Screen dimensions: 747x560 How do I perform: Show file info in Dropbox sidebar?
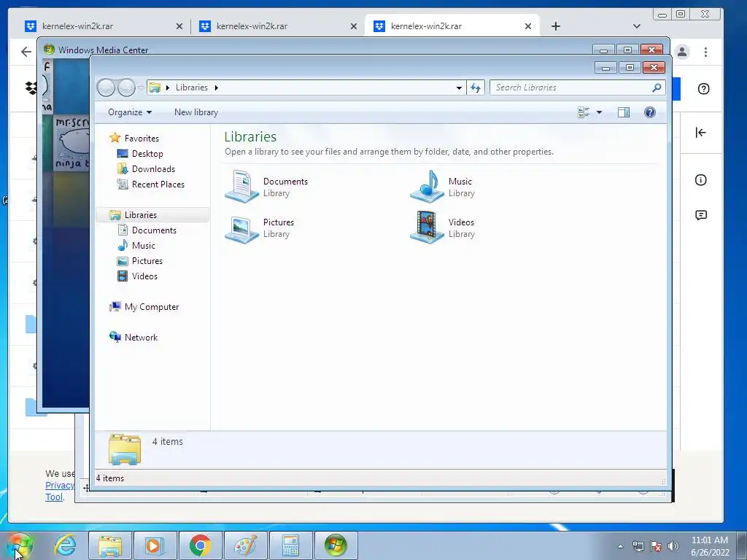pyautogui.click(x=701, y=180)
